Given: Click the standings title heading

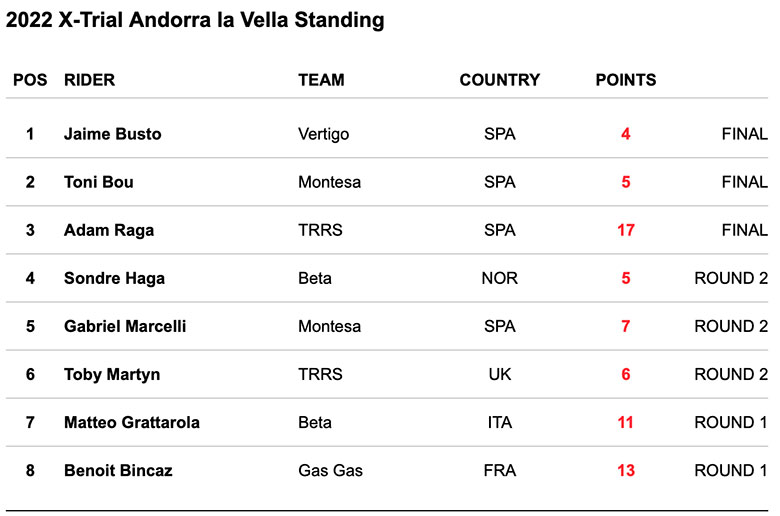Looking at the screenshot, I should point(195,21).
